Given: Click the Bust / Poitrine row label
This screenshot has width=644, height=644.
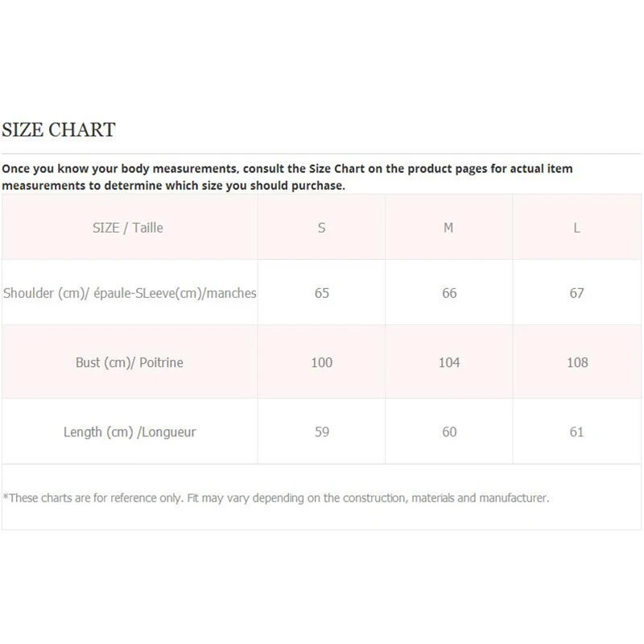Looking at the screenshot, I should [130, 362].
